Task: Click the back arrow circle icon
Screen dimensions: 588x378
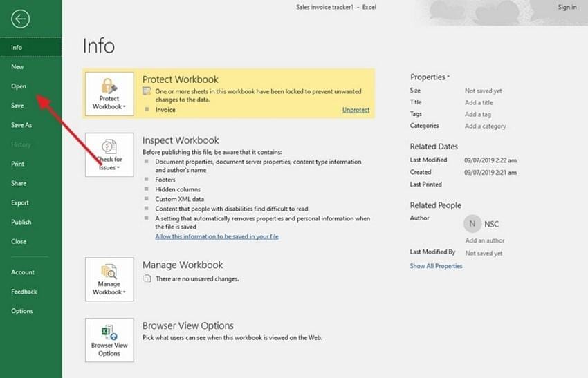Action: (20, 19)
